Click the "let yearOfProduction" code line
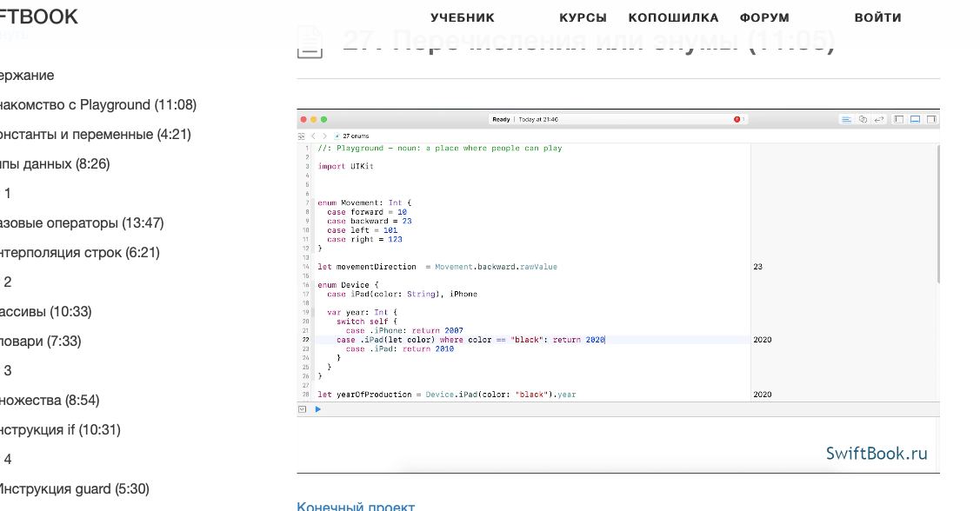The image size is (980, 511). [x=447, y=395]
